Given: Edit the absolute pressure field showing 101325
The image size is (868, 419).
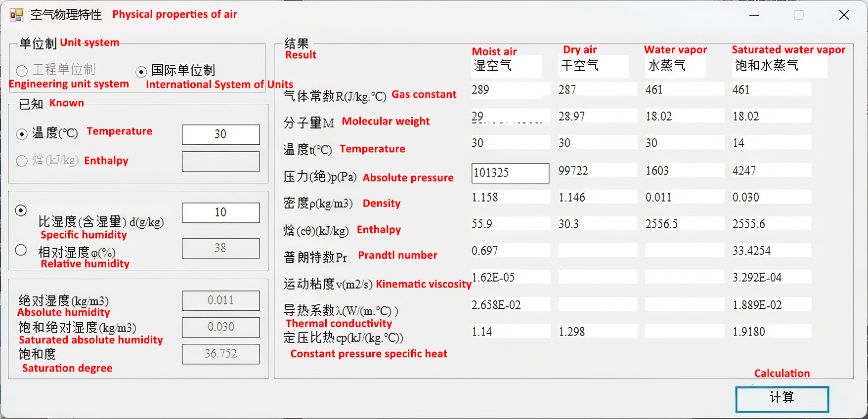Looking at the screenshot, I should pos(510,173).
